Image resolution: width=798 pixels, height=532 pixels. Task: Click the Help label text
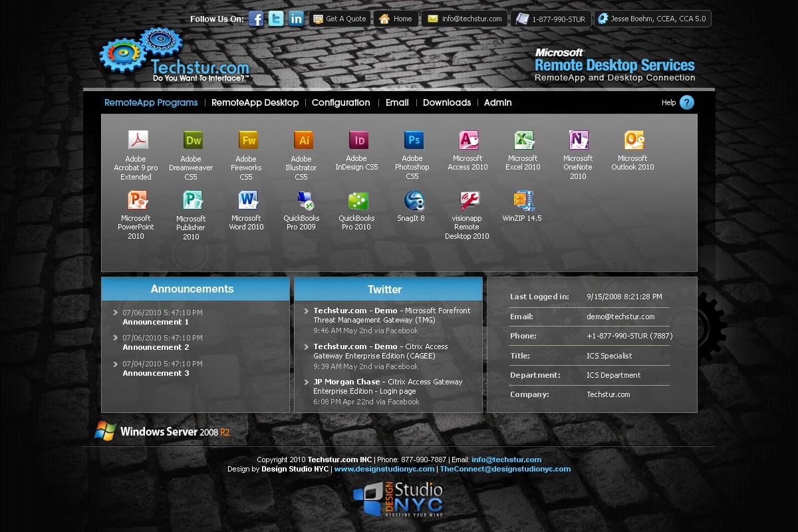pyautogui.click(x=668, y=102)
